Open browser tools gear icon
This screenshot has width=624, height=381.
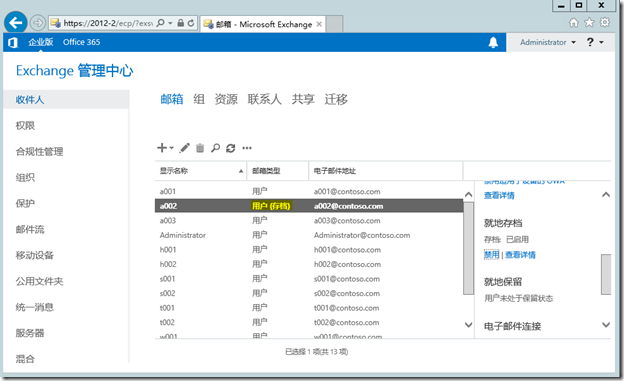pos(604,23)
